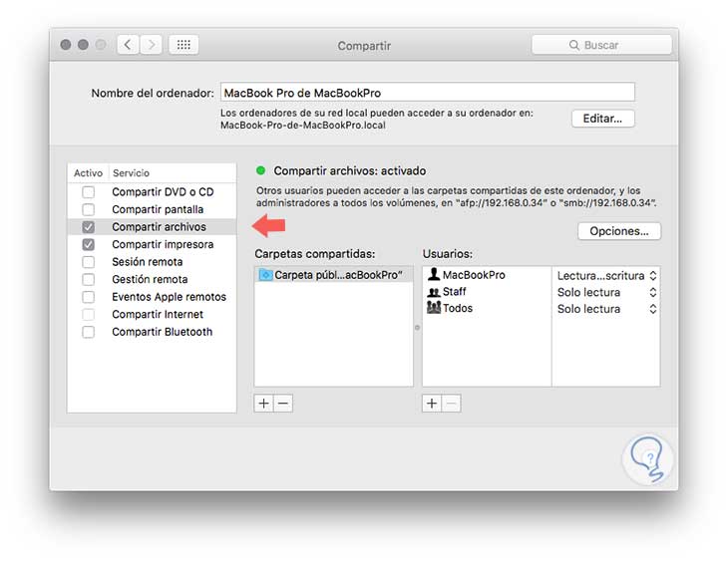Click the split handle between folder and user lists
728x561 pixels.
tap(418, 328)
